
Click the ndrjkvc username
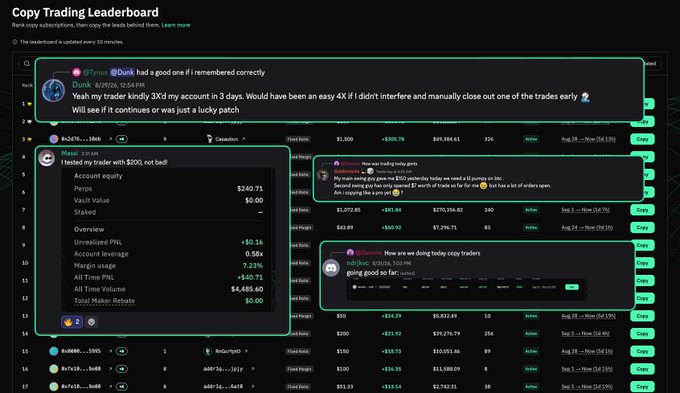[358, 263]
